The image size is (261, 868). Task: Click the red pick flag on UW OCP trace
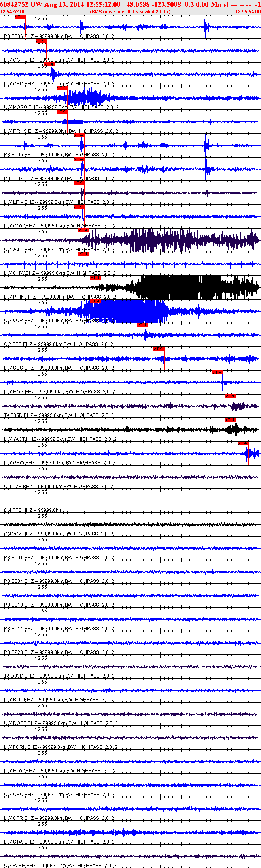(x=41, y=41)
